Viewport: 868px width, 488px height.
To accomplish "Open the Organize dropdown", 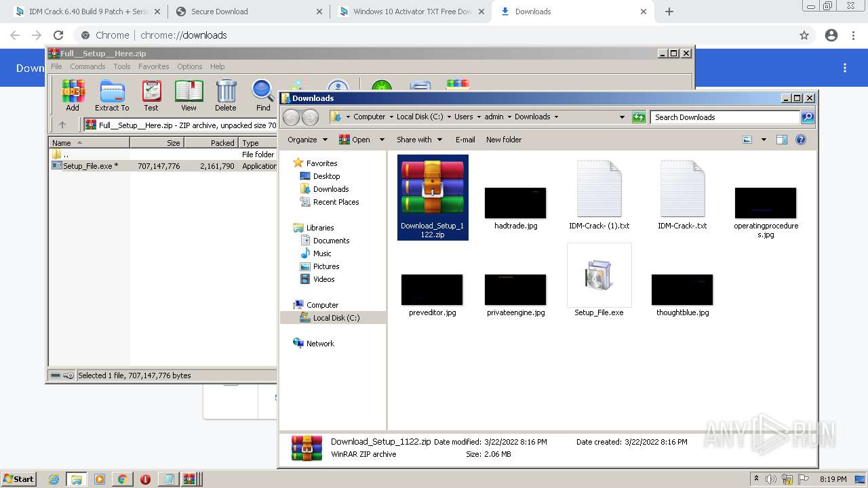I will 307,140.
